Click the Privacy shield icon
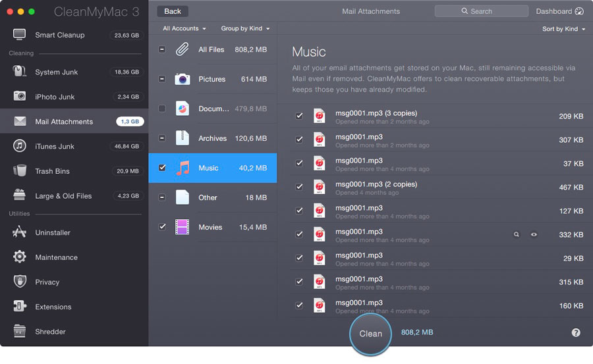Screen dimensions: 593x364 point(20,282)
